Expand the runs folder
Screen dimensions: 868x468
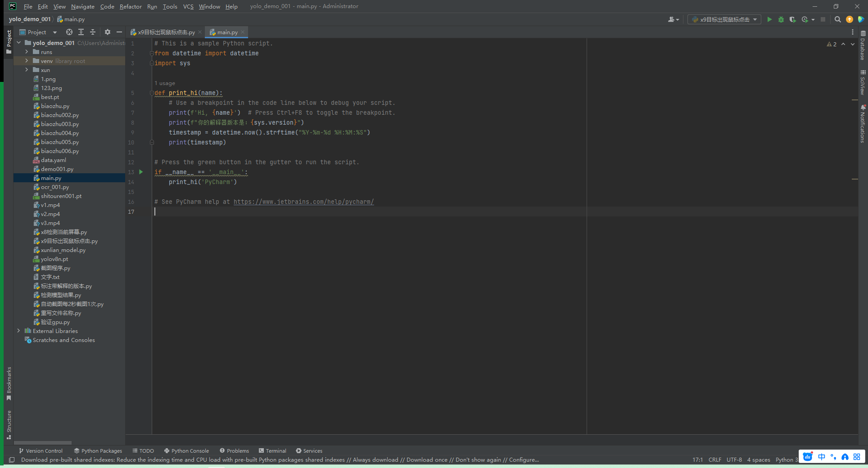(x=27, y=52)
